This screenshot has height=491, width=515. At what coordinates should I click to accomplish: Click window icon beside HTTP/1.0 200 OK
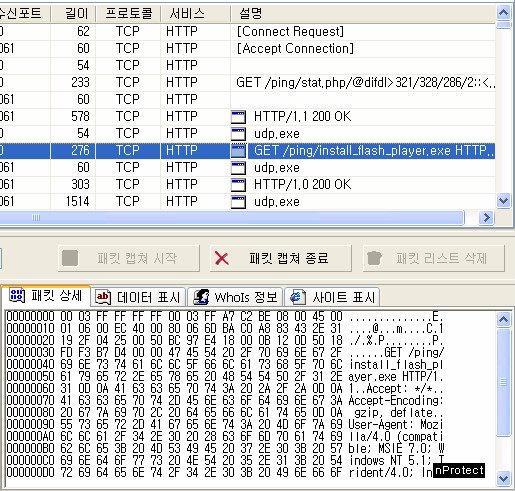click(x=238, y=185)
